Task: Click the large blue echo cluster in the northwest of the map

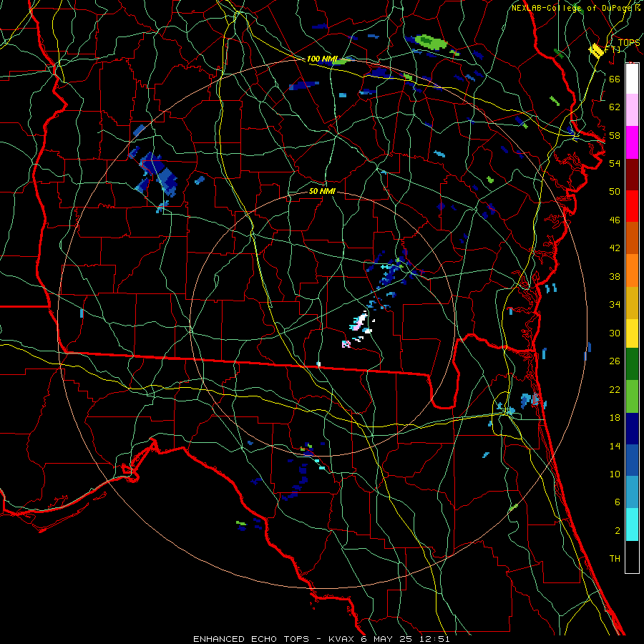Action: 158,173
